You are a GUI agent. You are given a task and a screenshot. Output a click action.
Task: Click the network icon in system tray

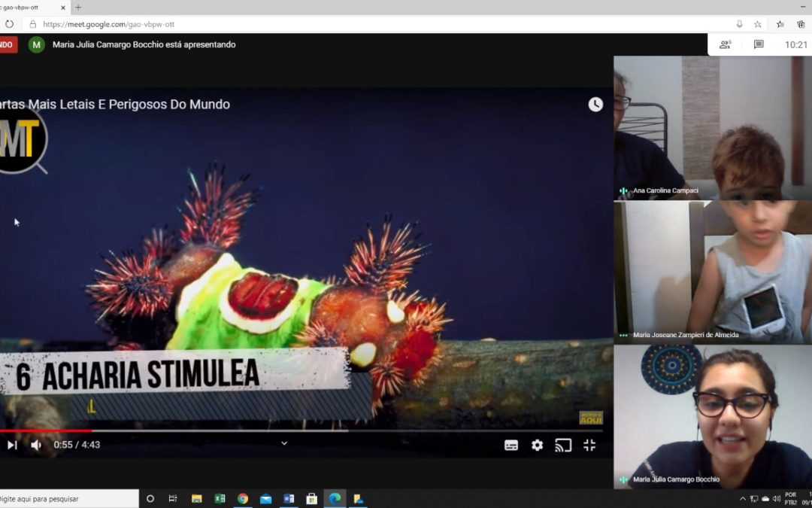coord(754,499)
